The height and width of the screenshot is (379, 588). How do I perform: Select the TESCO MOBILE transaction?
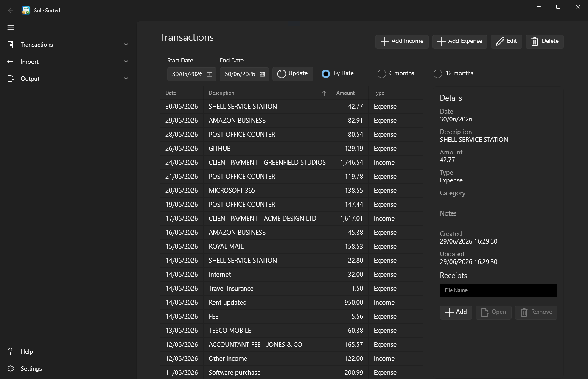pyautogui.click(x=291, y=331)
